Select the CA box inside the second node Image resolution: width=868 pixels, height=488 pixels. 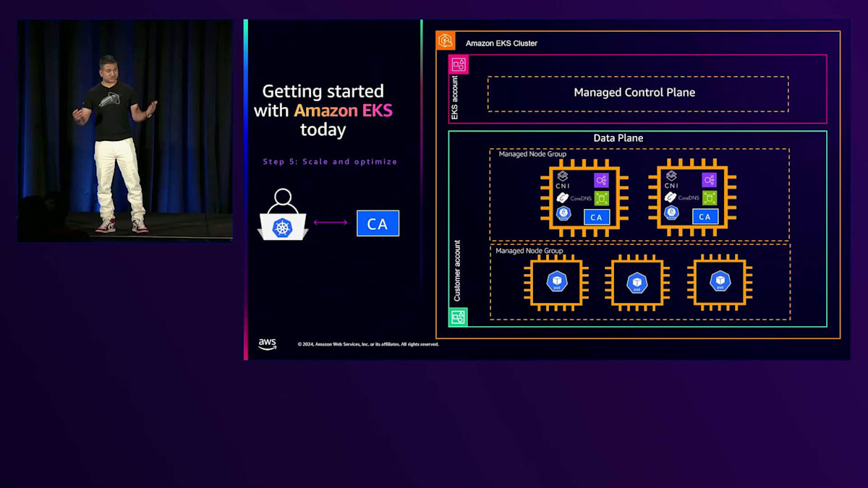tap(705, 217)
